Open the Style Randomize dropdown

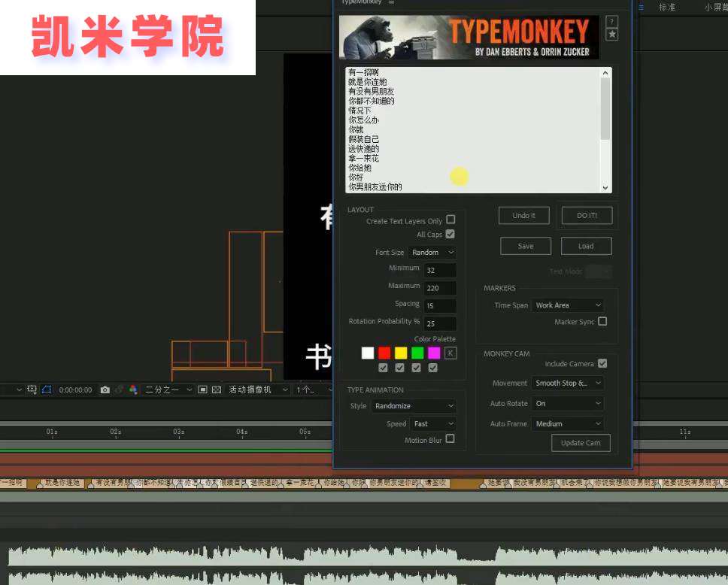[414, 406]
